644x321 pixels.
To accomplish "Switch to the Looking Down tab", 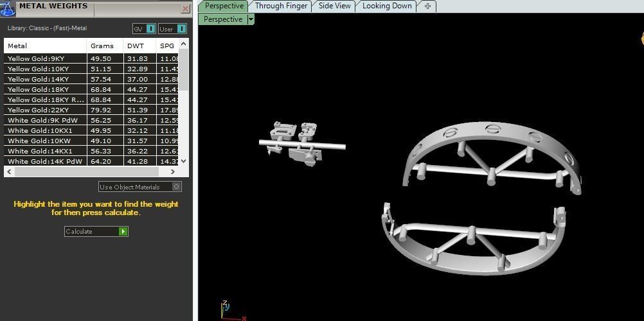I will click(x=387, y=6).
